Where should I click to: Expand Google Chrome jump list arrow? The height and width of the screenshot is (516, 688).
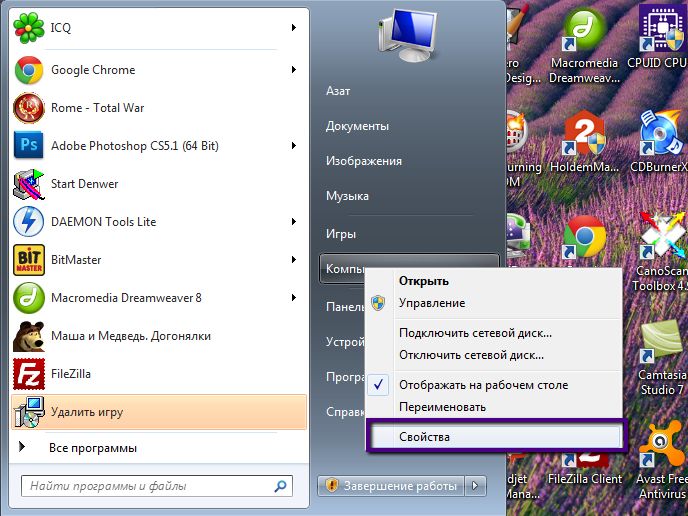(x=294, y=70)
